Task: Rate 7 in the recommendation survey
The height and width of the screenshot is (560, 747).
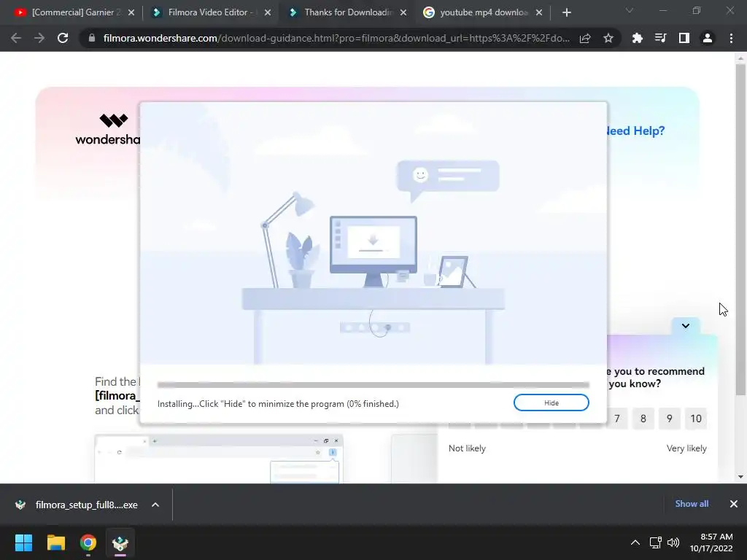Action: point(617,419)
